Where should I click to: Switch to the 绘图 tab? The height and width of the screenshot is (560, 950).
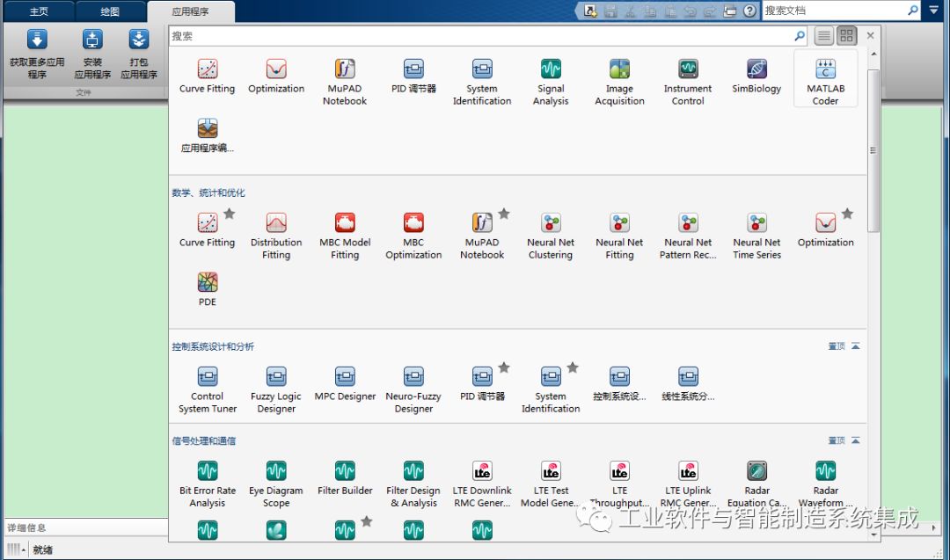pyautogui.click(x=110, y=11)
